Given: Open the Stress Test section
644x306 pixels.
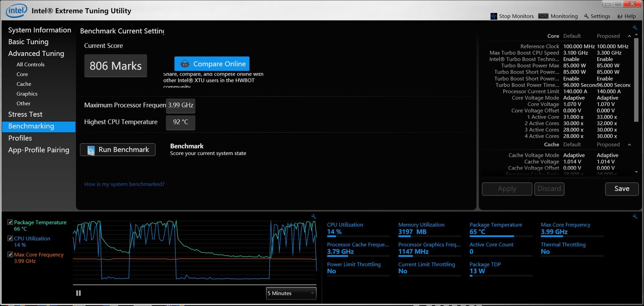Looking at the screenshot, I should (25, 114).
